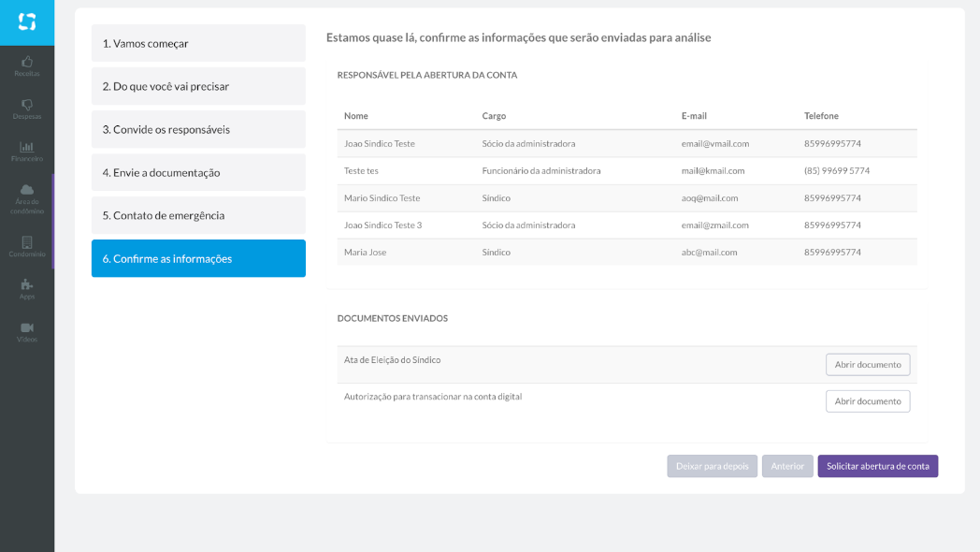Go to Financeiro bar chart icon

[27, 148]
